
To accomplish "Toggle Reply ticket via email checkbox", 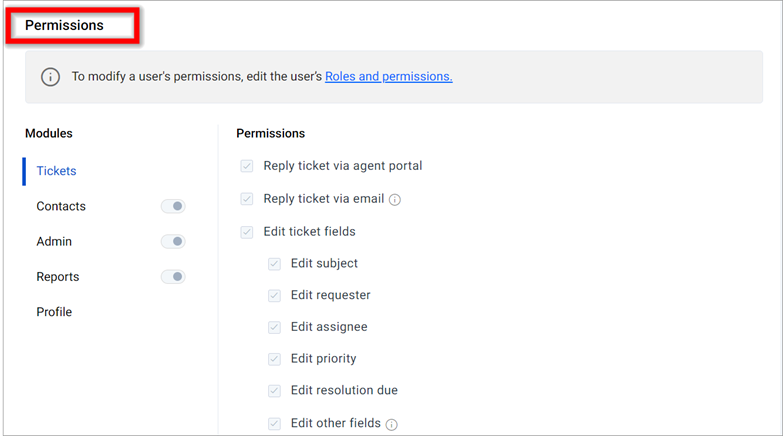I will 247,199.
